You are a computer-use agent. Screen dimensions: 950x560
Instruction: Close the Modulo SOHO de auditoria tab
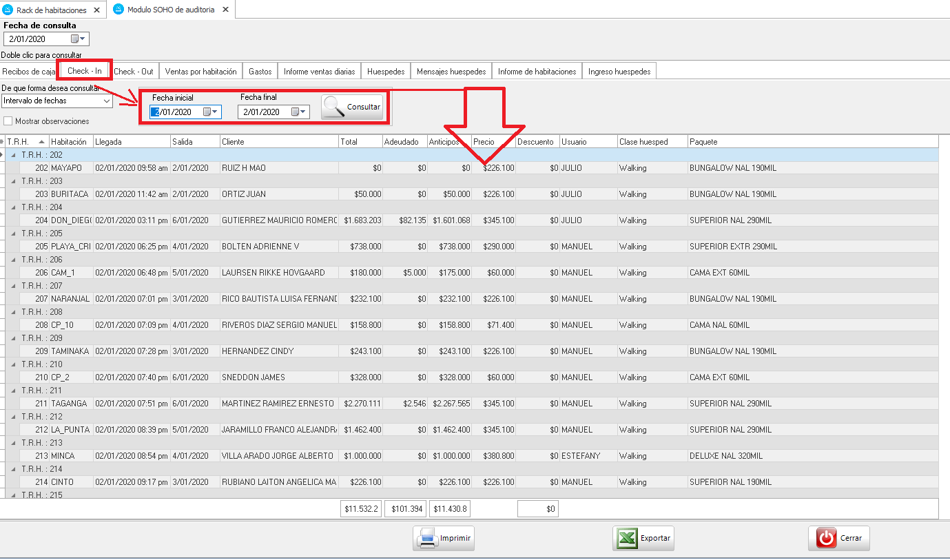[225, 10]
